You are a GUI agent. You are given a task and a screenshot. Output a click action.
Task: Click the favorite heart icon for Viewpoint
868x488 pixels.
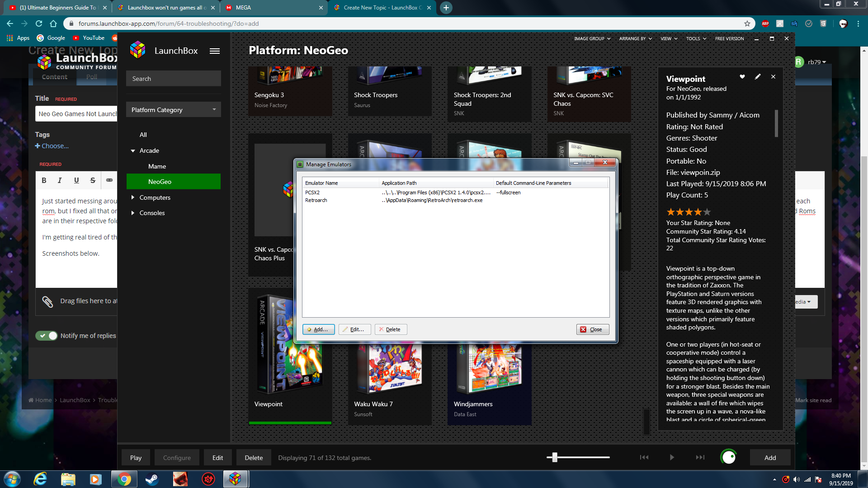click(x=742, y=77)
